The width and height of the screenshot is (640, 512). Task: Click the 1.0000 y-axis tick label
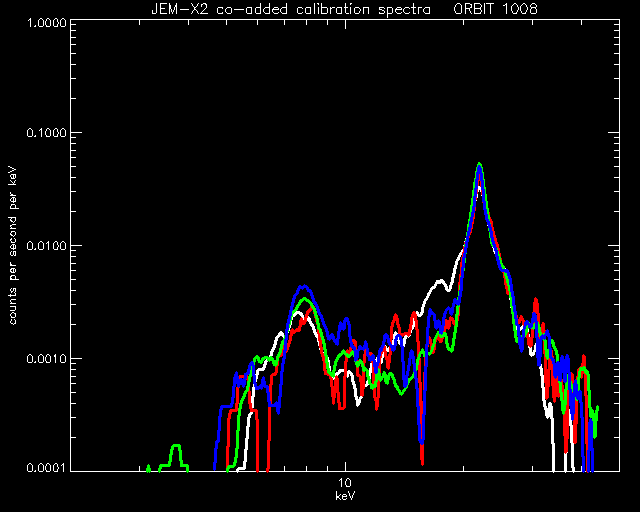pos(47,22)
